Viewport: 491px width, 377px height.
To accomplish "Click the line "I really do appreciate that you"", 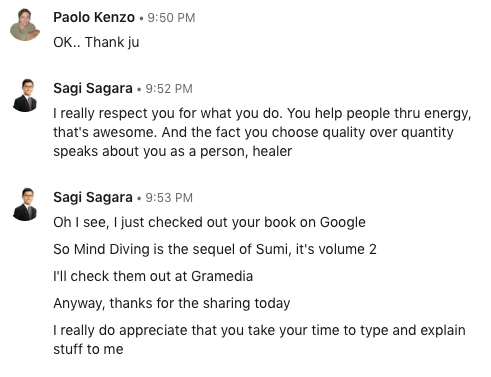I will [259, 331].
